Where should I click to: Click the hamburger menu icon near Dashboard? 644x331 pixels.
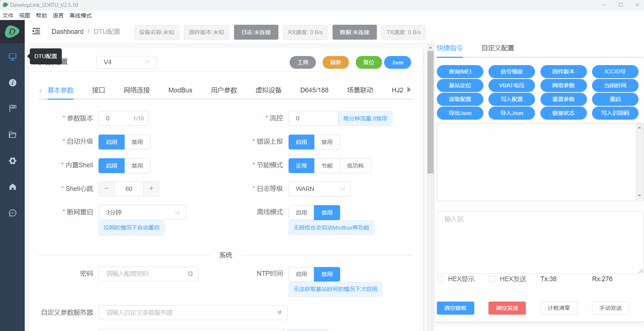click(36, 31)
